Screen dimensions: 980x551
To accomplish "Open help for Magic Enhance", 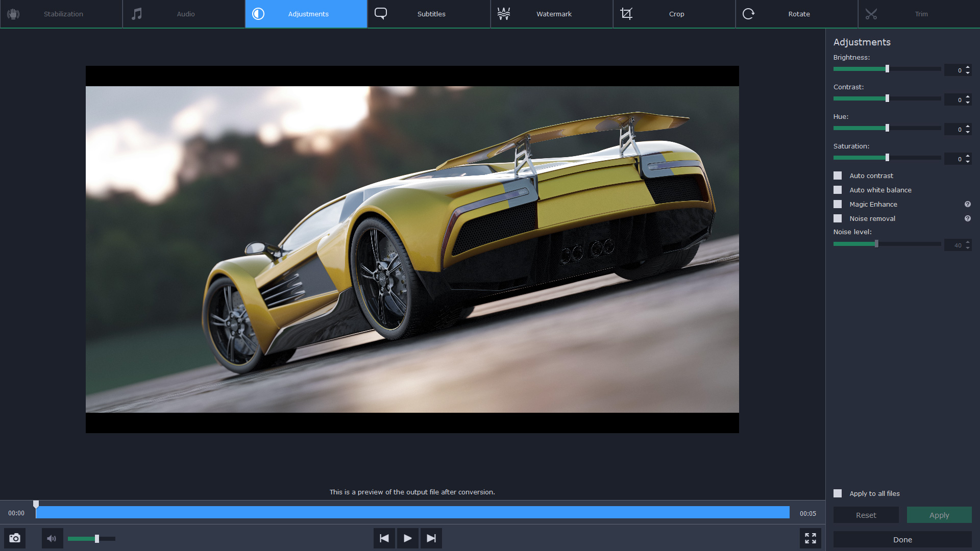I will [968, 204].
